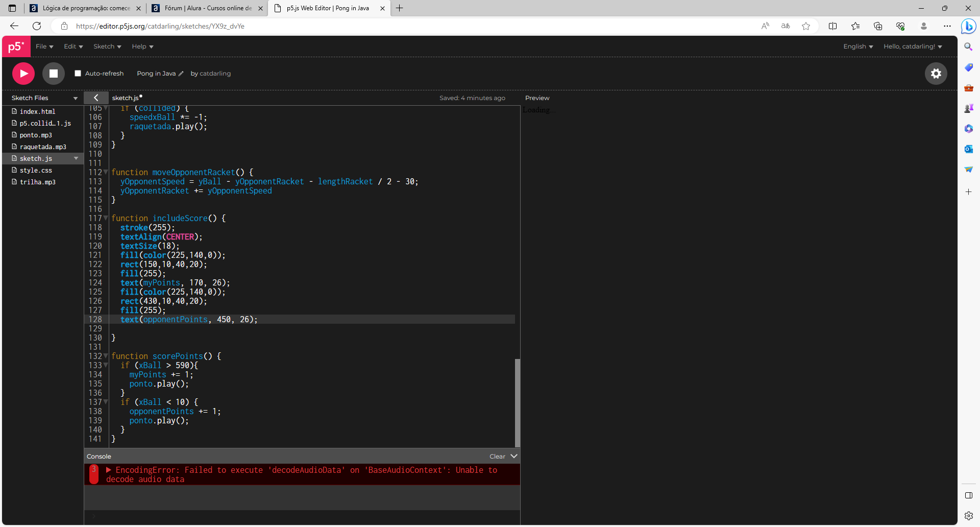
Task: Open the Sketch menu
Action: point(107,46)
